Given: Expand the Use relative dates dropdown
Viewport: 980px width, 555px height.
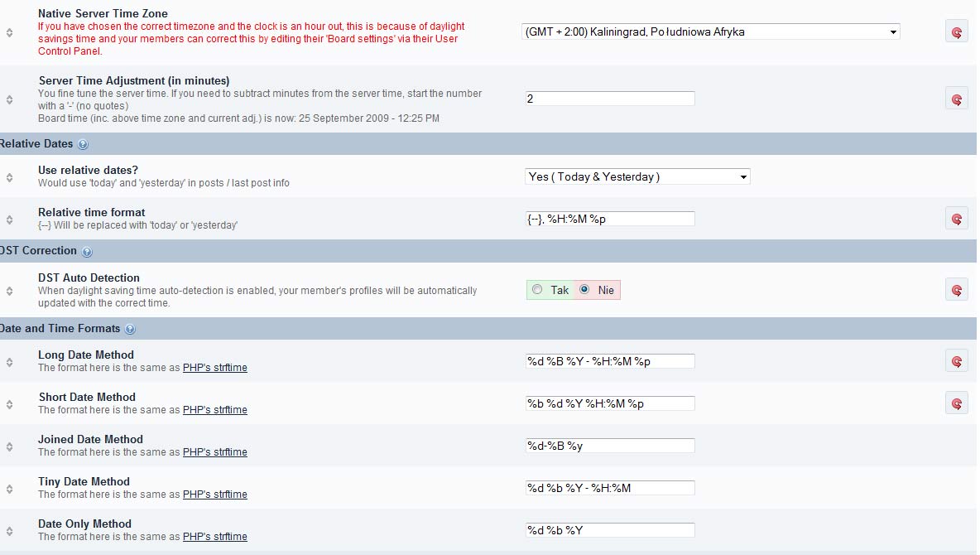Looking at the screenshot, I should pyautogui.click(x=637, y=176).
